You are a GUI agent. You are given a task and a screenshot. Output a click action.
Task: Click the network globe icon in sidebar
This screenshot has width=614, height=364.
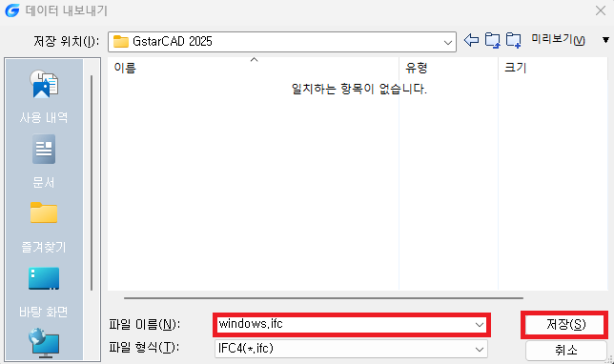[44, 343]
